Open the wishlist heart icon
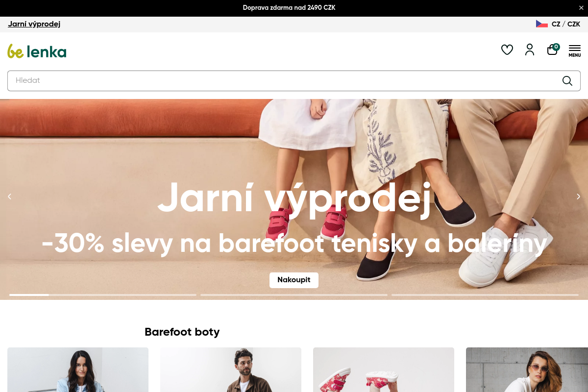Viewport: 588px width, 392px height. [x=507, y=49]
